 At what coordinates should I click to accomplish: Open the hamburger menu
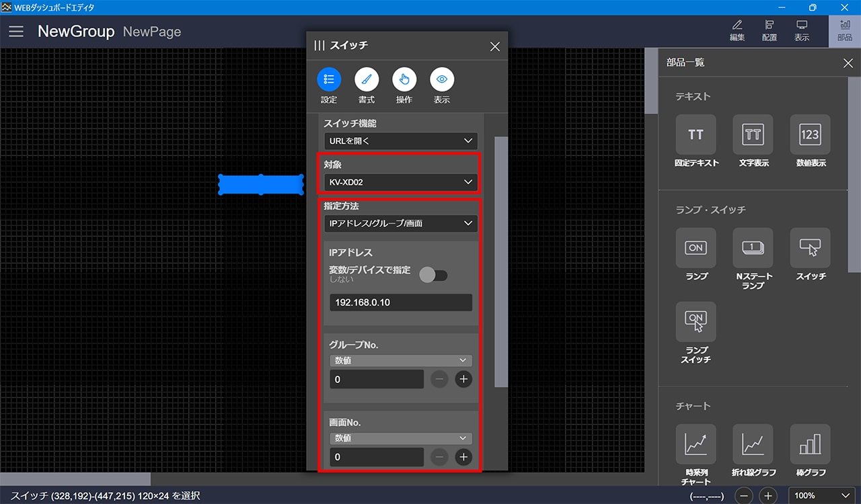pyautogui.click(x=16, y=32)
